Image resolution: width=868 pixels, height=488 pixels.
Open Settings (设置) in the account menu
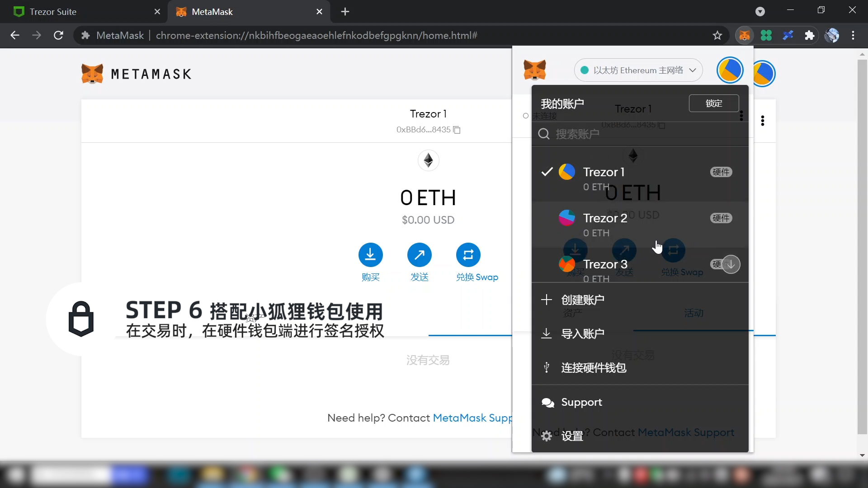(x=640, y=436)
